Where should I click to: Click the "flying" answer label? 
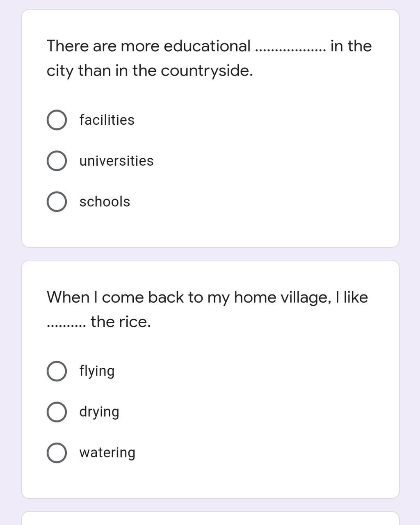[97, 372]
